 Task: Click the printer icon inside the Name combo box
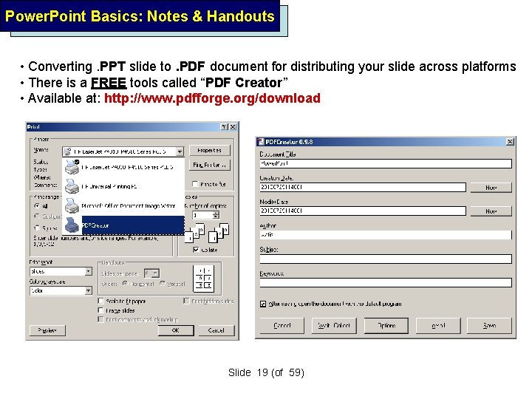click(67, 151)
